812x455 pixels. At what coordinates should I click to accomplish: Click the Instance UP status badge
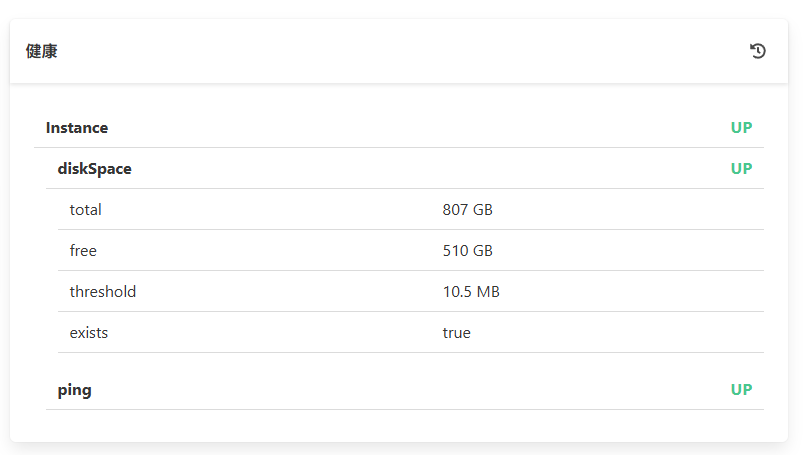pyautogui.click(x=741, y=128)
